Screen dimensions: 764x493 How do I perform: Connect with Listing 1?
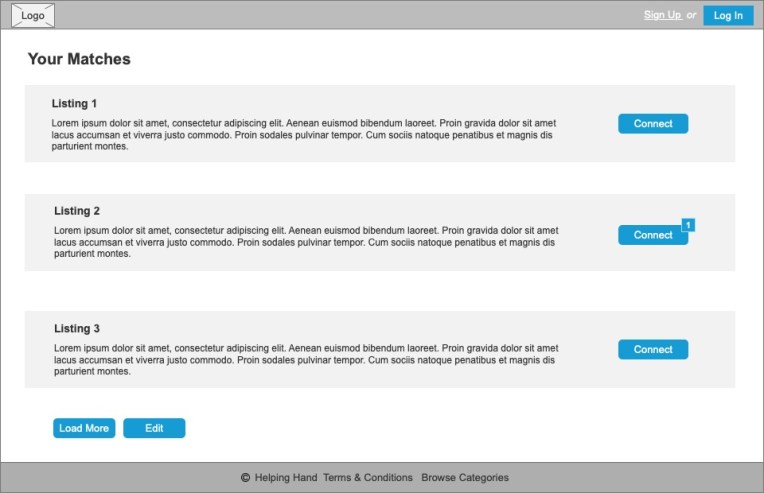[653, 124]
